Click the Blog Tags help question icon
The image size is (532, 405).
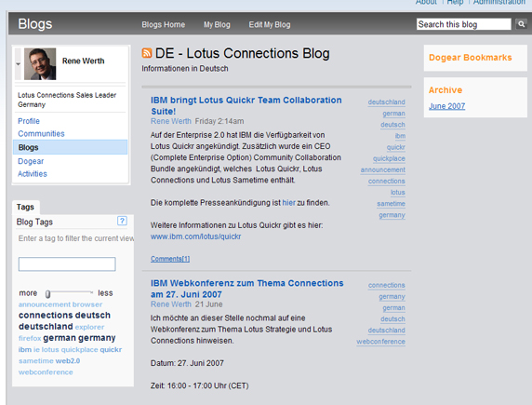122,221
